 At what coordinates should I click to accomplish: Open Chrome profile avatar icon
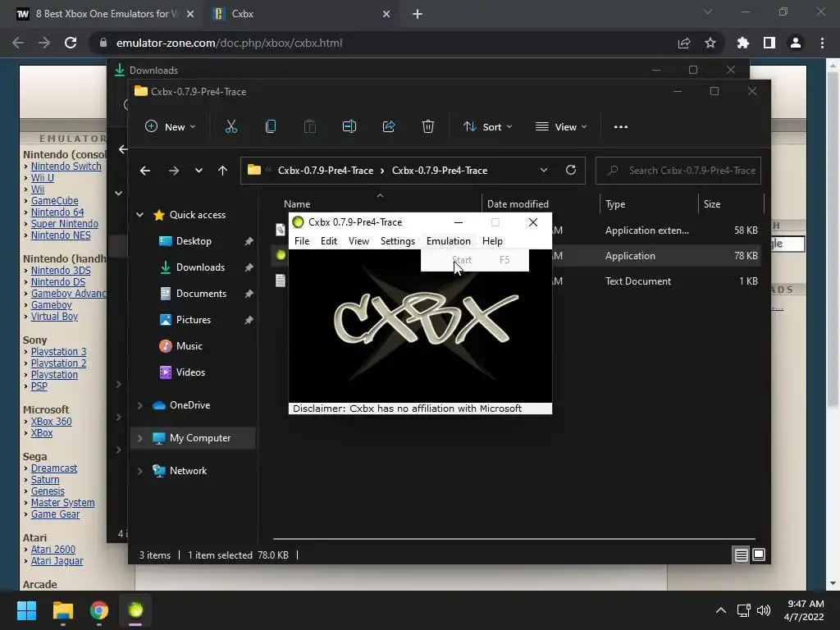pos(796,43)
